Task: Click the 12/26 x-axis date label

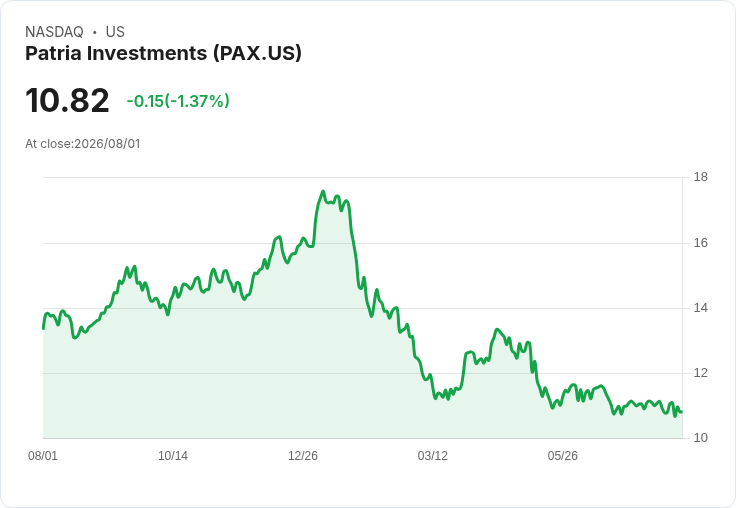Action: pos(303,455)
